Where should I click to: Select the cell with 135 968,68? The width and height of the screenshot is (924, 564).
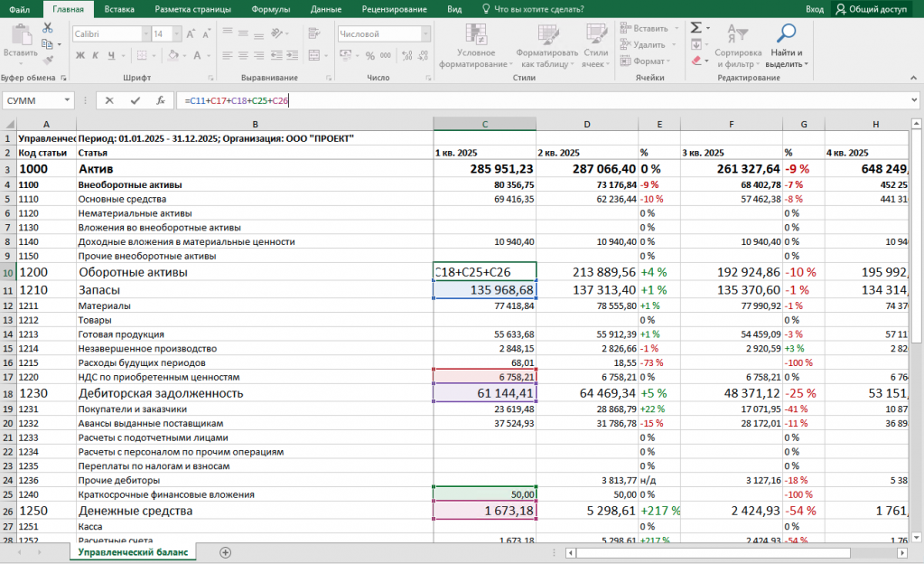(484, 289)
